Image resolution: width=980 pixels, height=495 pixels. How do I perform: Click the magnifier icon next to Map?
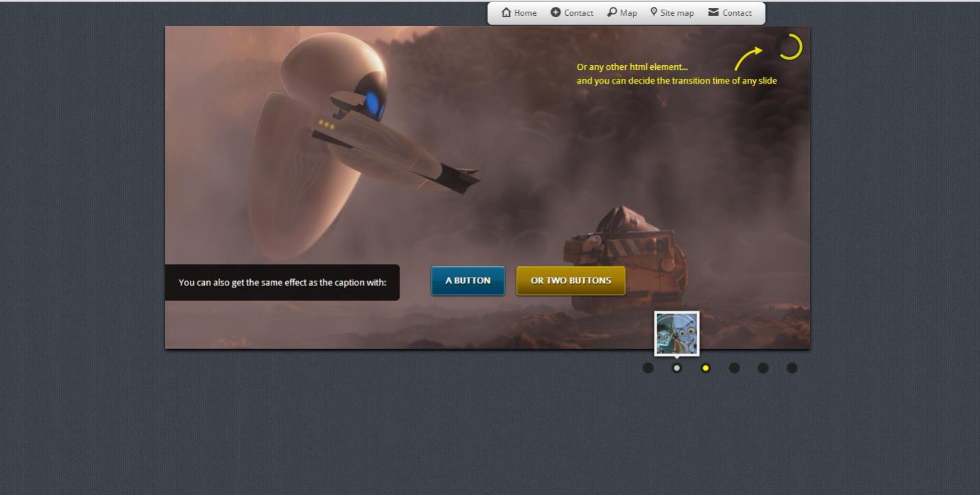612,12
